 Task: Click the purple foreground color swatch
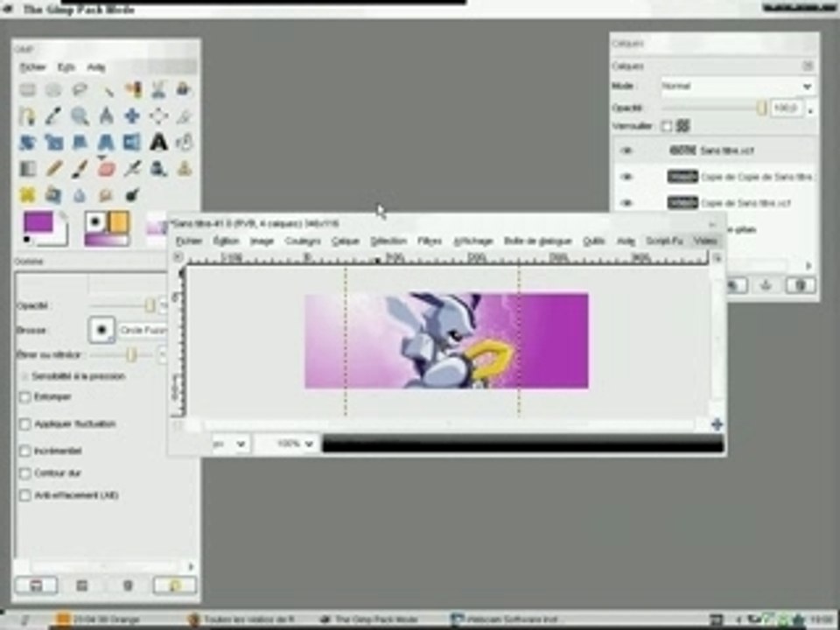(38, 221)
